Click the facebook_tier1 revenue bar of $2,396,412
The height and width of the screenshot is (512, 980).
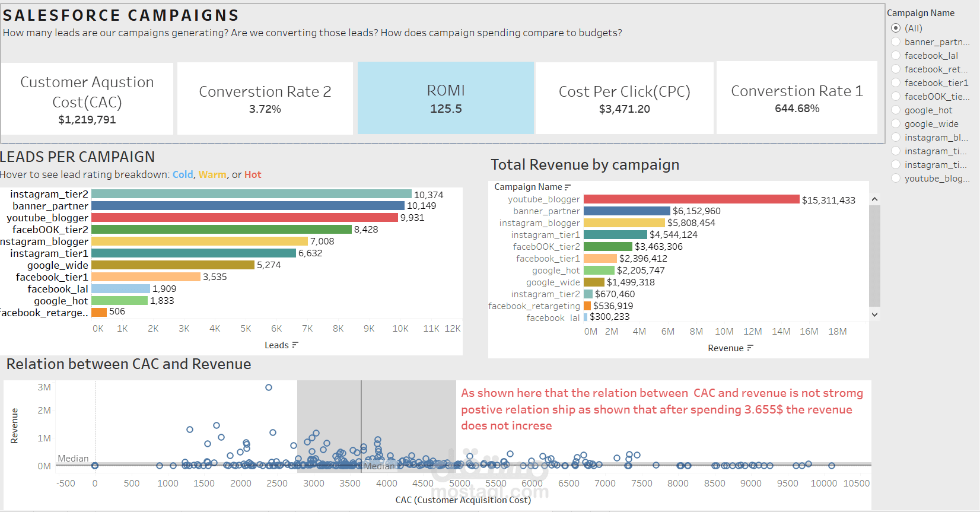tap(600, 259)
